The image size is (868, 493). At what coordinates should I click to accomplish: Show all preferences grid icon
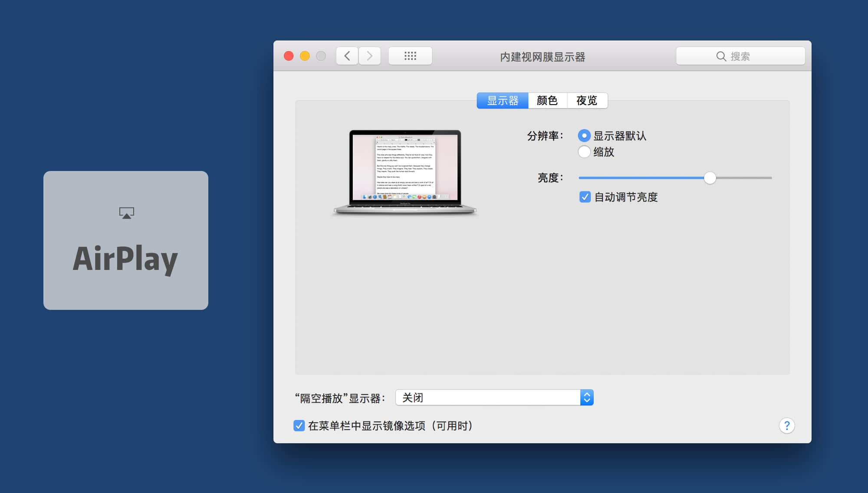point(410,56)
